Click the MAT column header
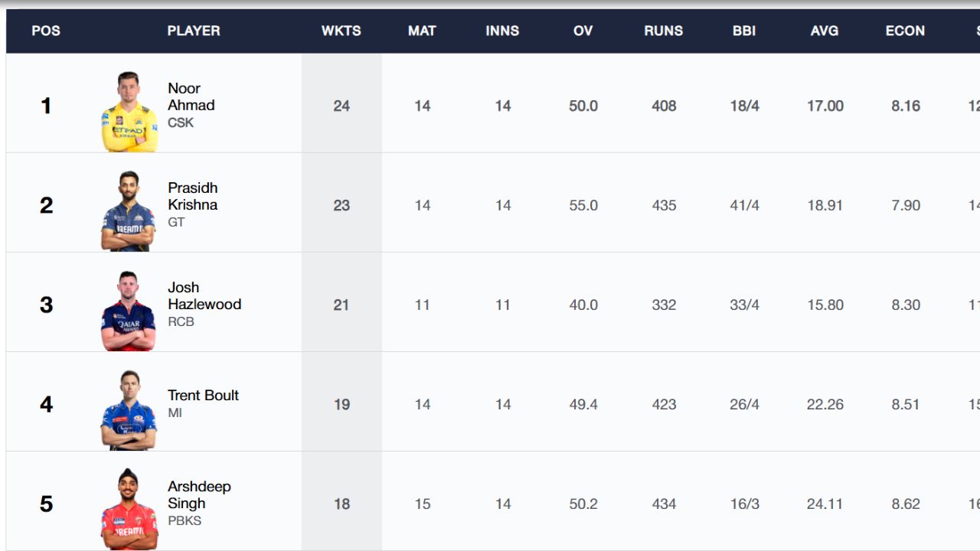Image resolution: width=980 pixels, height=551 pixels. 422,31
